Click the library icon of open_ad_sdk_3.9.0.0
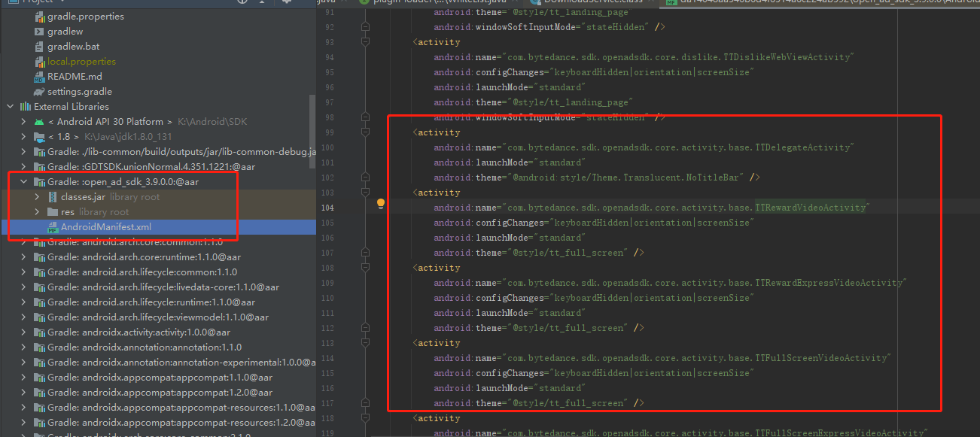 tap(39, 182)
